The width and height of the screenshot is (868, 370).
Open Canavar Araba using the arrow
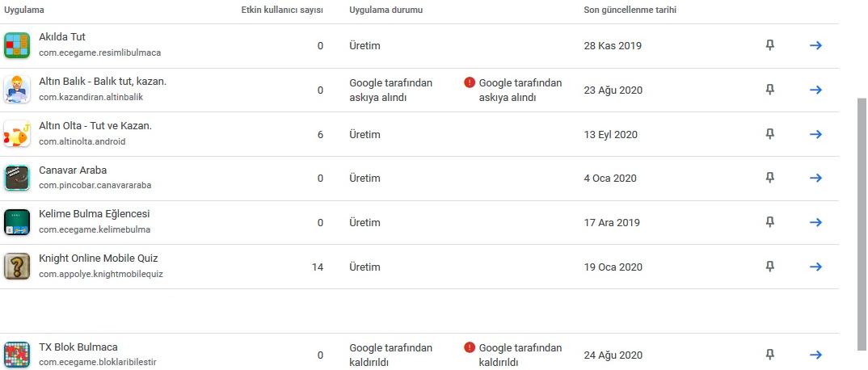(x=815, y=178)
